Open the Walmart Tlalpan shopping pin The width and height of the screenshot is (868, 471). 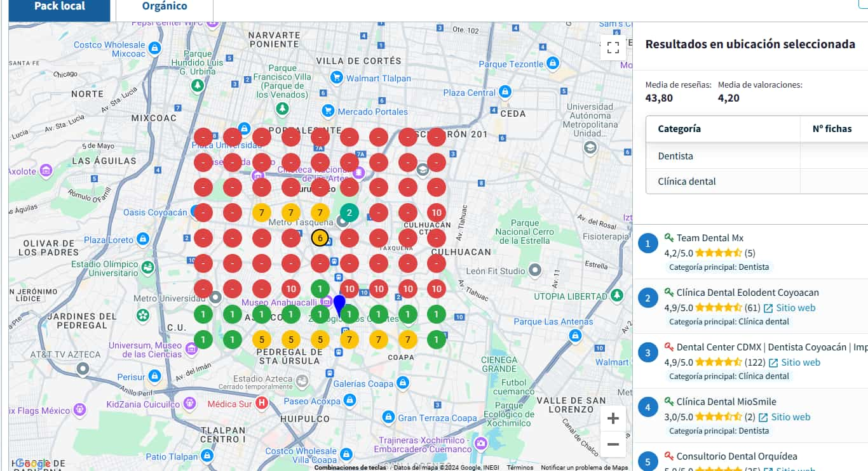point(336,78)
